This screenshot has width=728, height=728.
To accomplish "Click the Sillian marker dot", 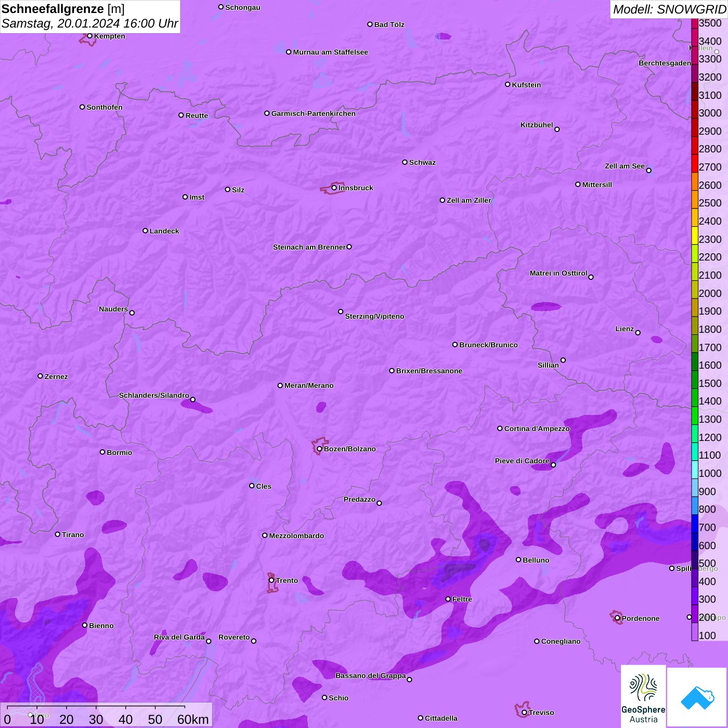I will click(563, 360).
